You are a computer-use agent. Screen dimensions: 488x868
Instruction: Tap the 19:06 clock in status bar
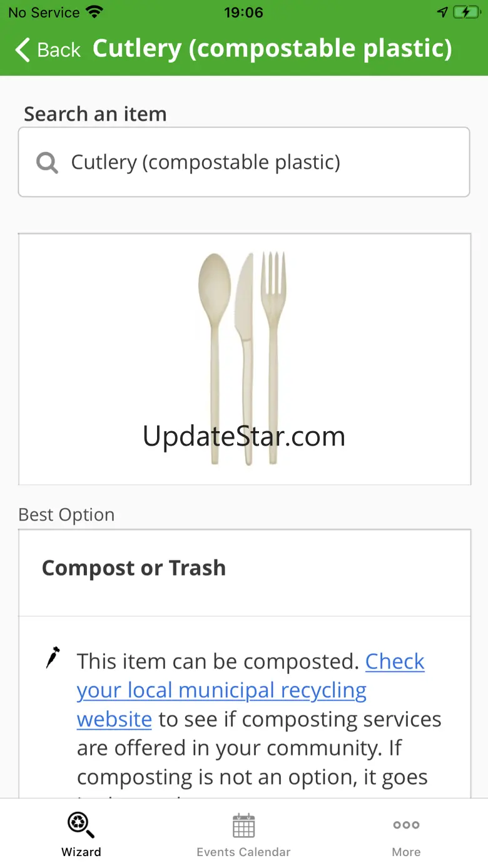pyautogui.click(x=243, y=13)
